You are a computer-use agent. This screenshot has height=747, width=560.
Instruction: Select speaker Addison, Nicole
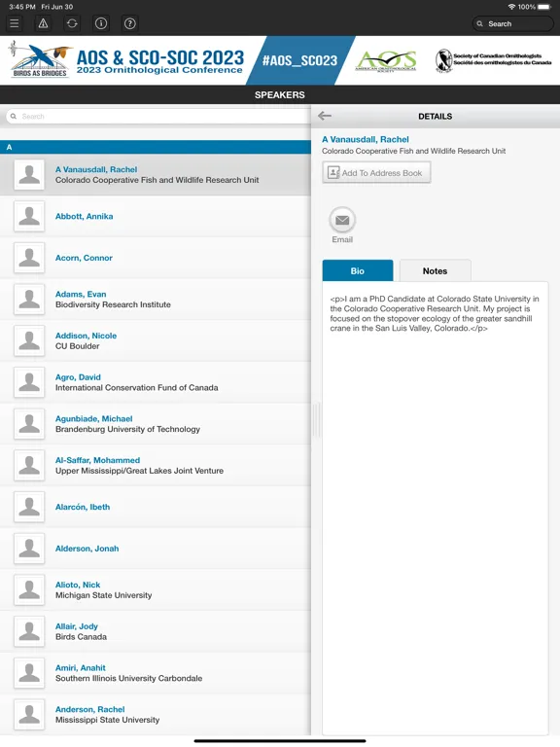click(x=156, y=340)
